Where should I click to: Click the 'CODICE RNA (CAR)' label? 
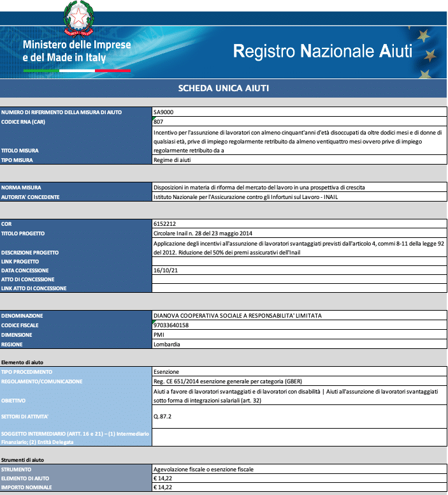(23, 122)
